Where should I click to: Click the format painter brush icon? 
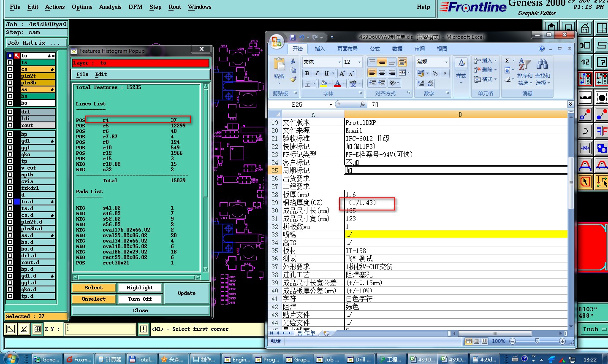point(293,79)
